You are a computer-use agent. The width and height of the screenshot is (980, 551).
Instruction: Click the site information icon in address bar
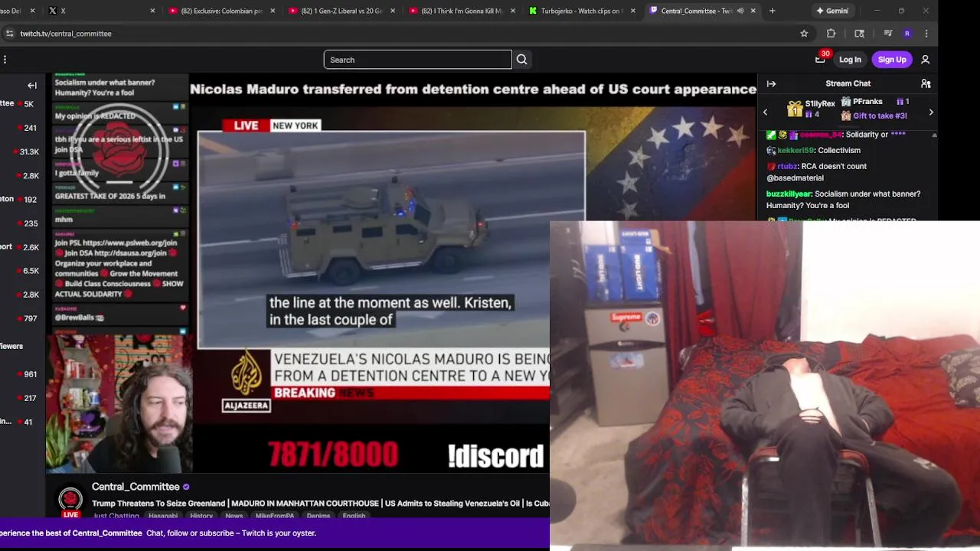click(x=9, y=34)
